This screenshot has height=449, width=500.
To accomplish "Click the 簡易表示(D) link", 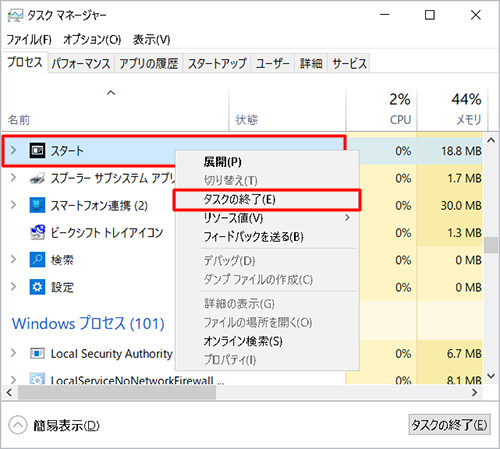I will 66,426.
